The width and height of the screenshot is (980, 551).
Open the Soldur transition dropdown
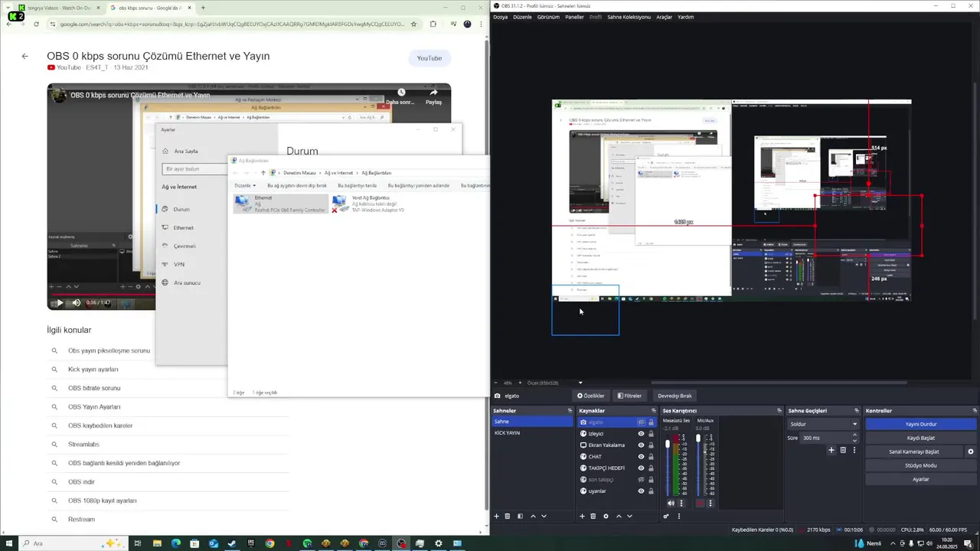(x=823, y=424)
